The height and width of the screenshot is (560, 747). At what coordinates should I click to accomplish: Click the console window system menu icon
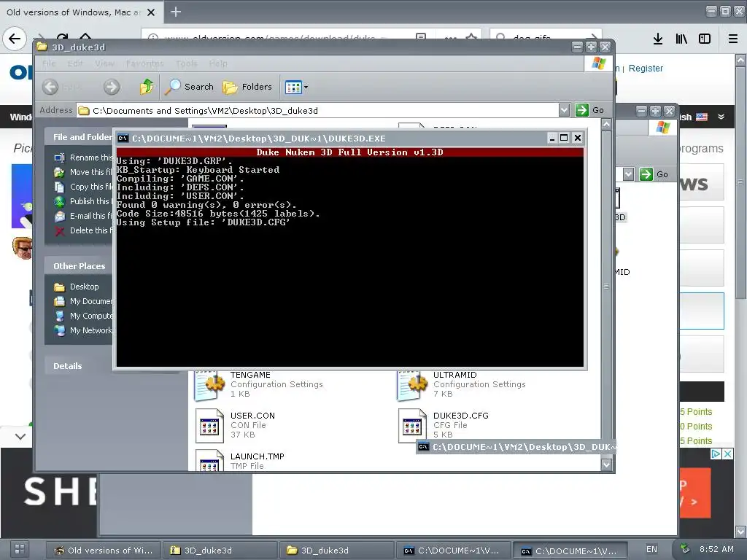pos(123,139)
